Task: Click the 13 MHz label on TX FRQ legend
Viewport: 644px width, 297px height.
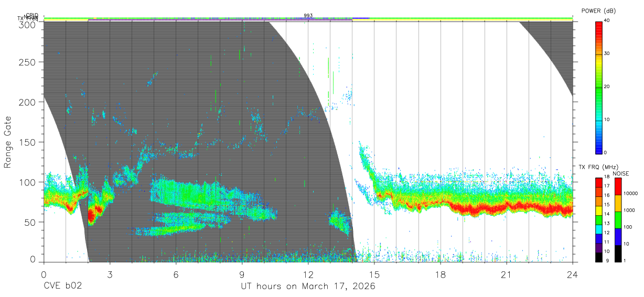Action: (607, 224)
